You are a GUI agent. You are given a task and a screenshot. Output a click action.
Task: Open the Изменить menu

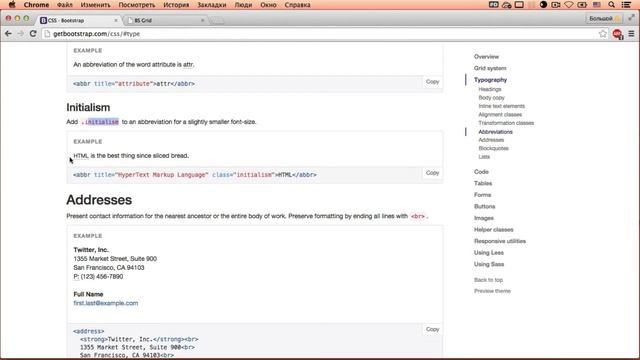[96, 5]
